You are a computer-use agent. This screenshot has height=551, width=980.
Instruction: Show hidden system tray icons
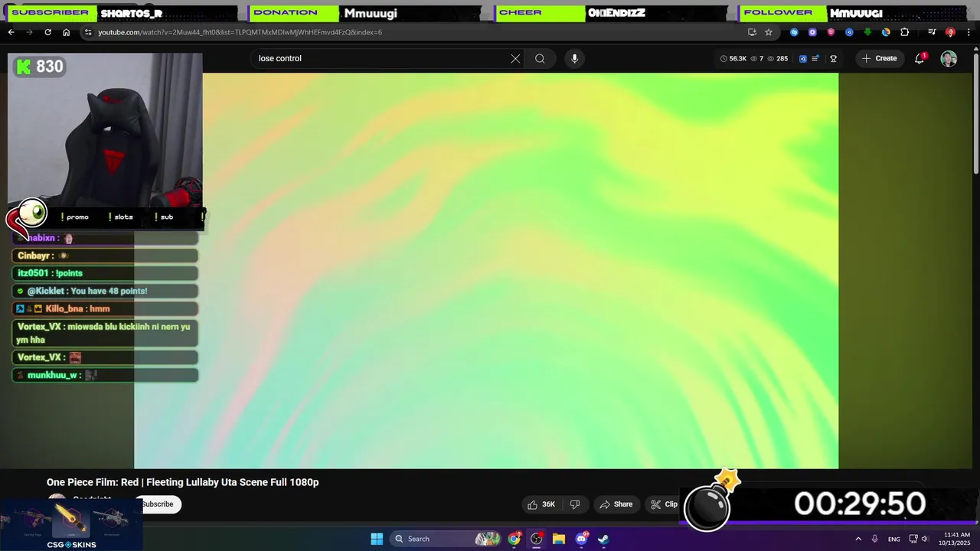858,539
